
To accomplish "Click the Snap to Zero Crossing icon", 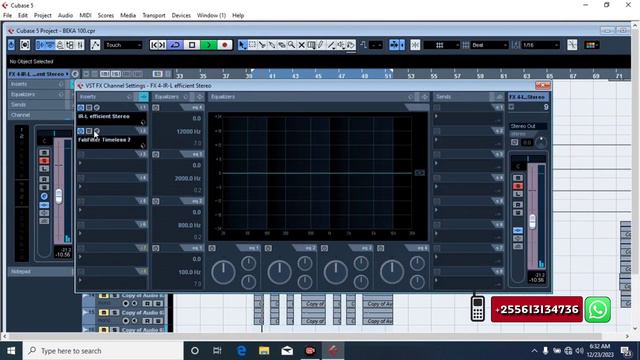I will [572, 45].
